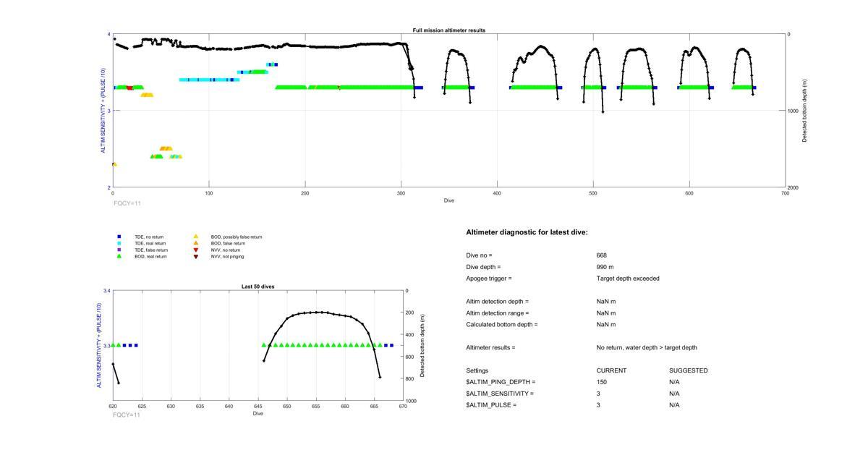
Task: Click the '$ALTIM_PING_DEPTH =' setting name
Action: tap(501, 382)
